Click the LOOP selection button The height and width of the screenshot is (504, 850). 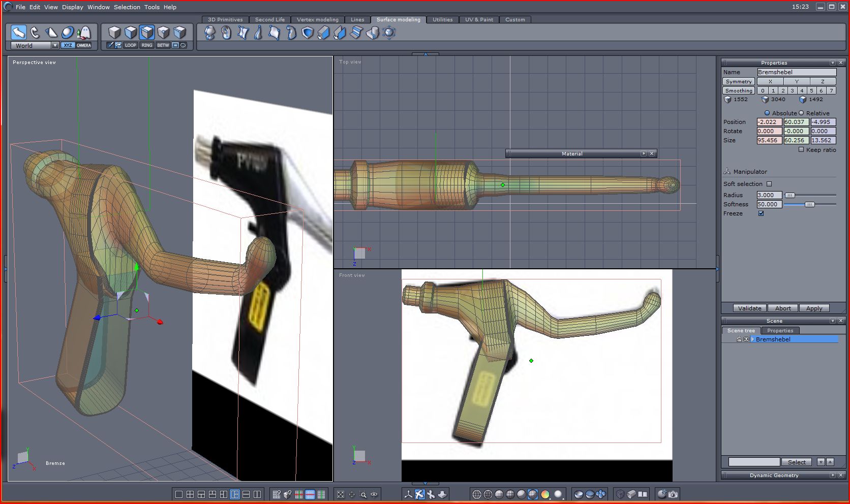pyautogui.click(x=131, y=45)
